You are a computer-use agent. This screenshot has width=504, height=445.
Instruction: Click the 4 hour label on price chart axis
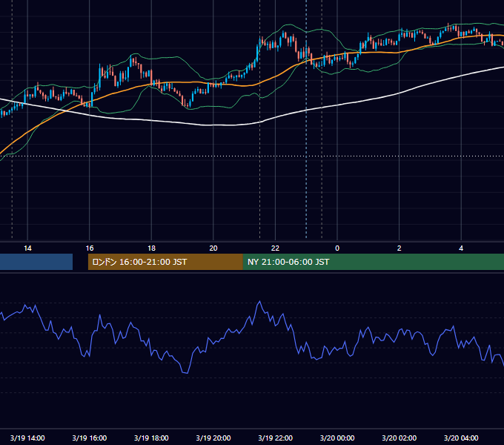pyautogui.click(x=461, y=248)
